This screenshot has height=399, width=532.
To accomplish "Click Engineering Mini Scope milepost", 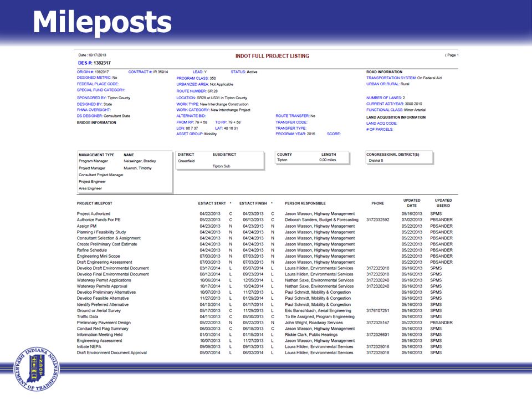I will [x=99, y=256].
